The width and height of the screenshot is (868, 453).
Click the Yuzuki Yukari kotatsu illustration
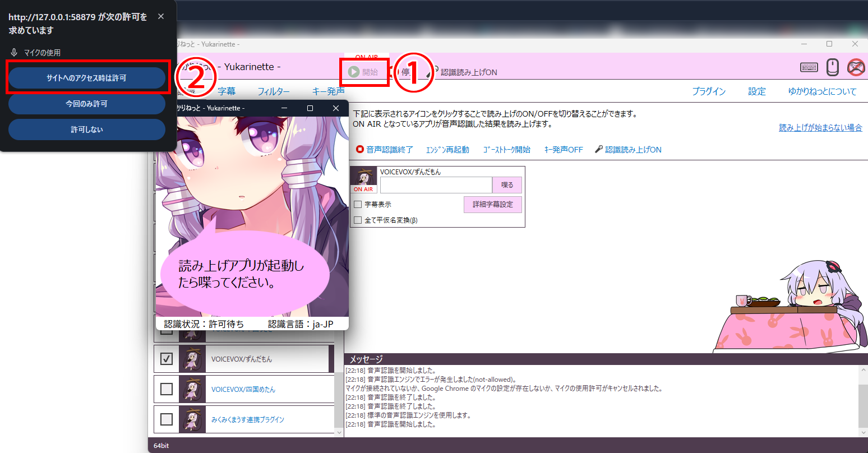791,306
